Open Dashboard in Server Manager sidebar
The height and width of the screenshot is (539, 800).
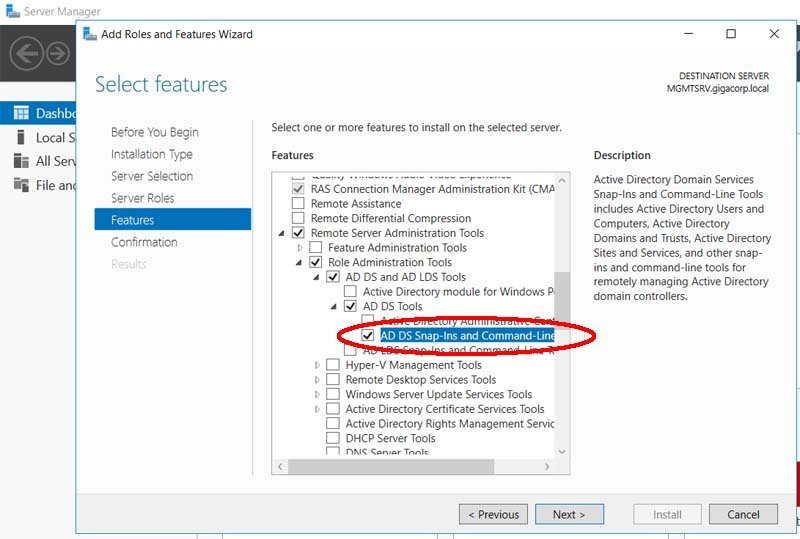tap(38, 113)
